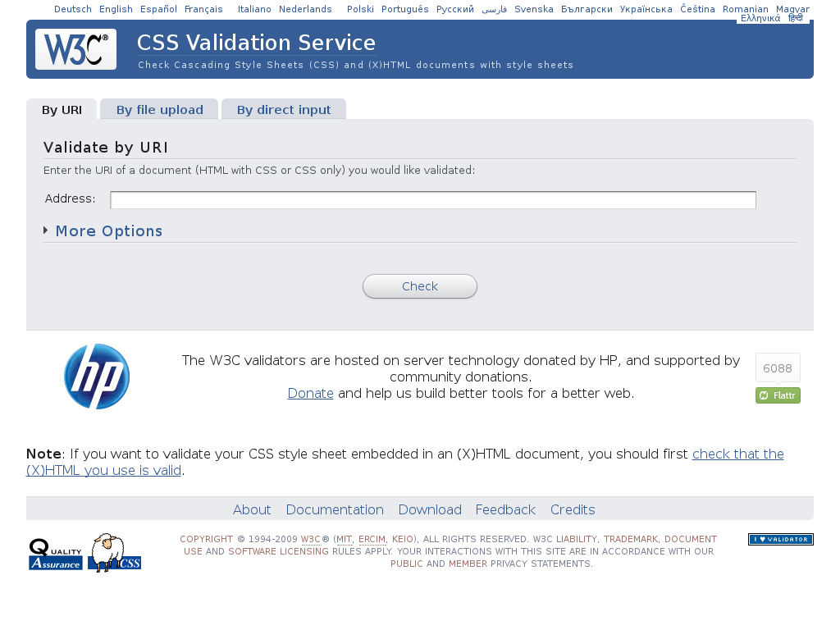Open the About page link

click(252, 509)
